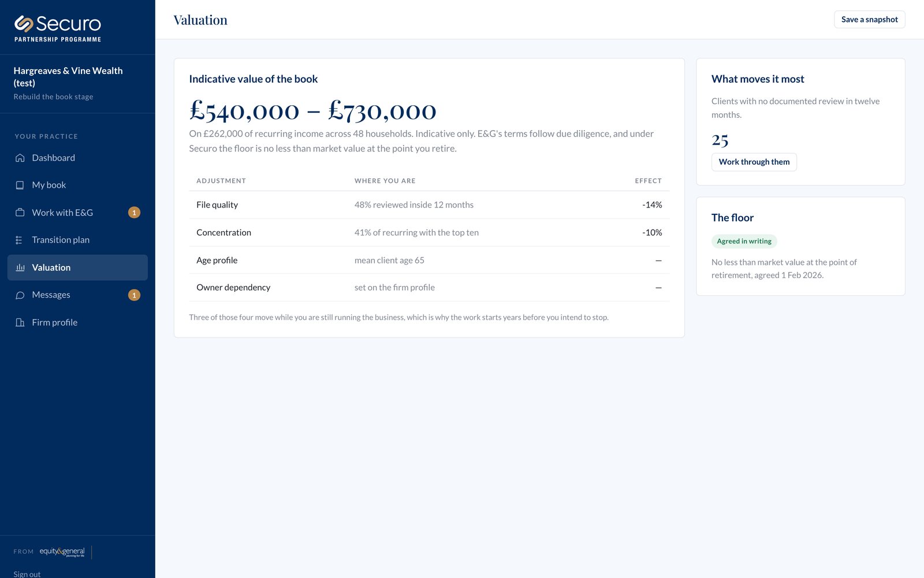Click the Valuation page title
The height and width of the screenshot is (578, 924).
[x=200, y=20]
